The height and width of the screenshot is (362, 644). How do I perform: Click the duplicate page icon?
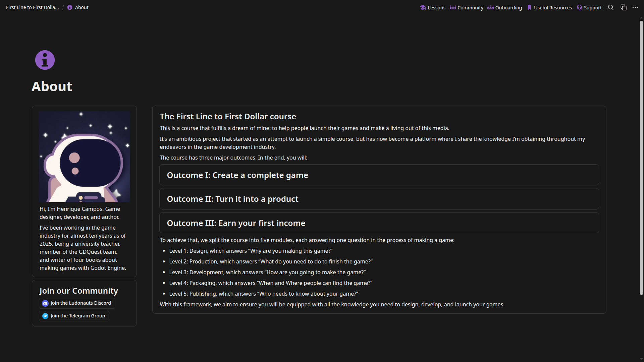624,7
